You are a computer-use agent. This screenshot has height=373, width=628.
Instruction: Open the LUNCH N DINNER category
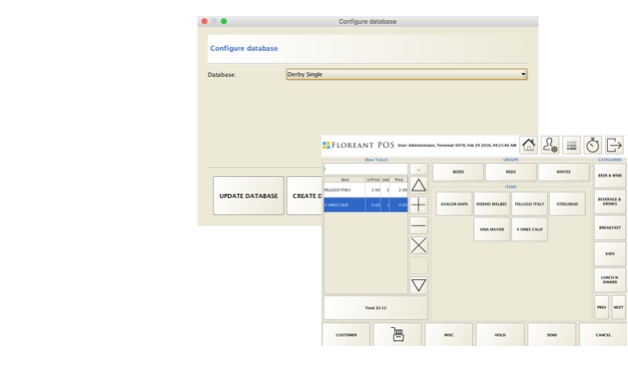[x=610, y=280]
